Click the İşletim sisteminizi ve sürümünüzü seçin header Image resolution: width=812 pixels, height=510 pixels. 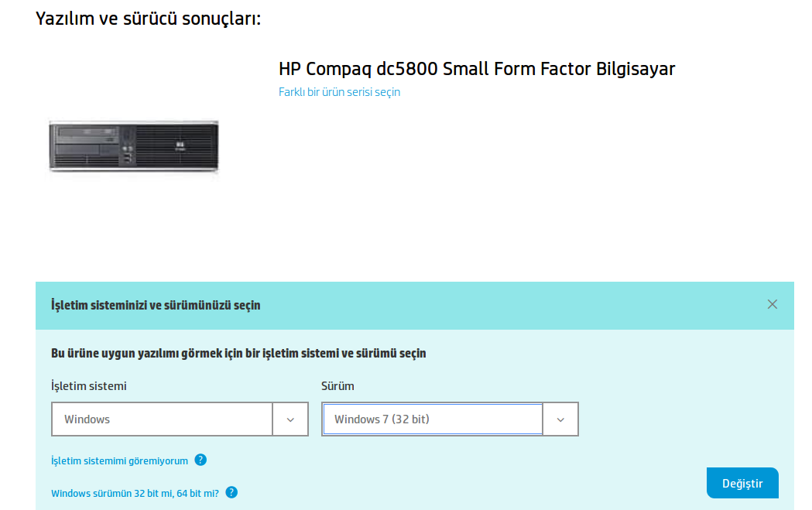click(x=156, y=305)
